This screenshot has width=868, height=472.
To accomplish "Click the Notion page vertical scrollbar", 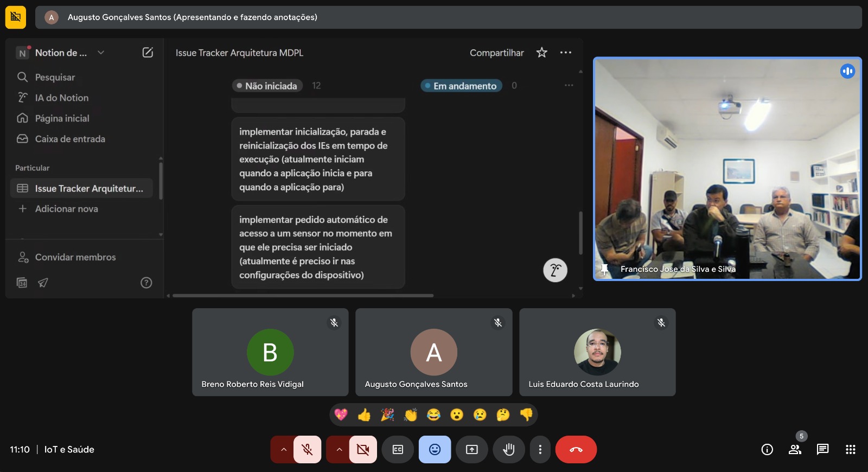I will 580,233.
